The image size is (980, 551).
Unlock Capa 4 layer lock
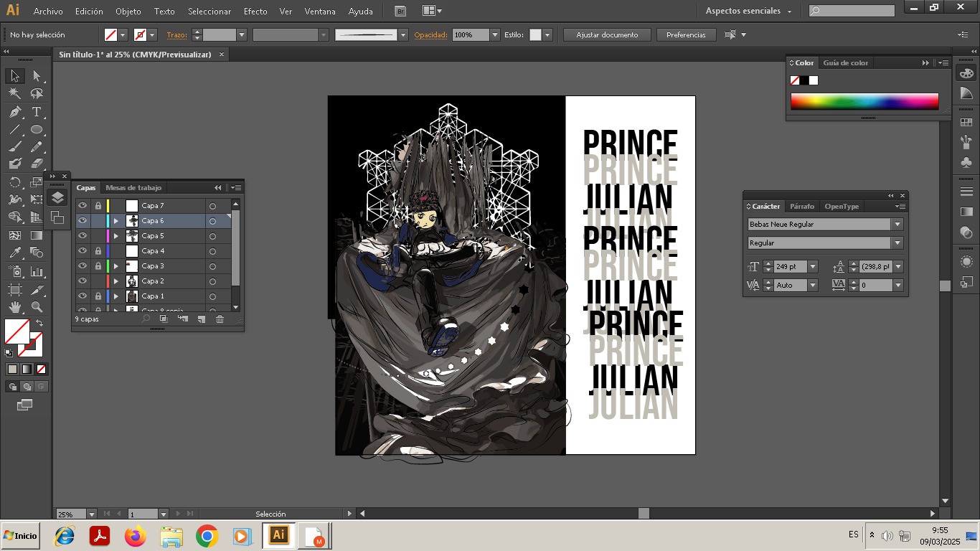pos(98,251)
